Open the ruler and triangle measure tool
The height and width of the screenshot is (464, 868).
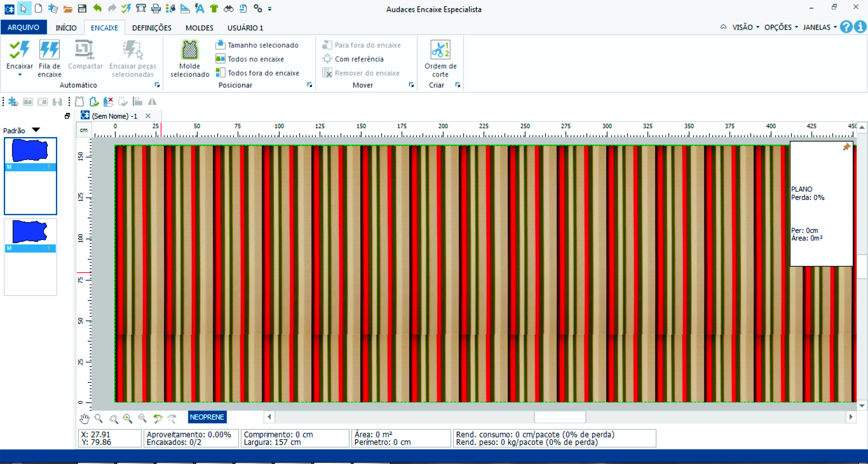[185, 9]
